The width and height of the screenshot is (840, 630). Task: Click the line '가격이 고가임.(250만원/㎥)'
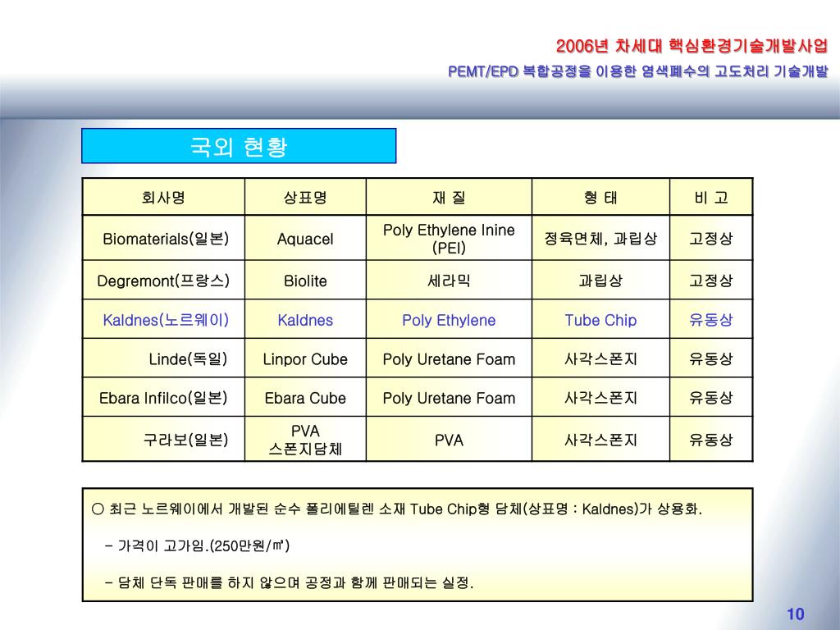point(197,546)
